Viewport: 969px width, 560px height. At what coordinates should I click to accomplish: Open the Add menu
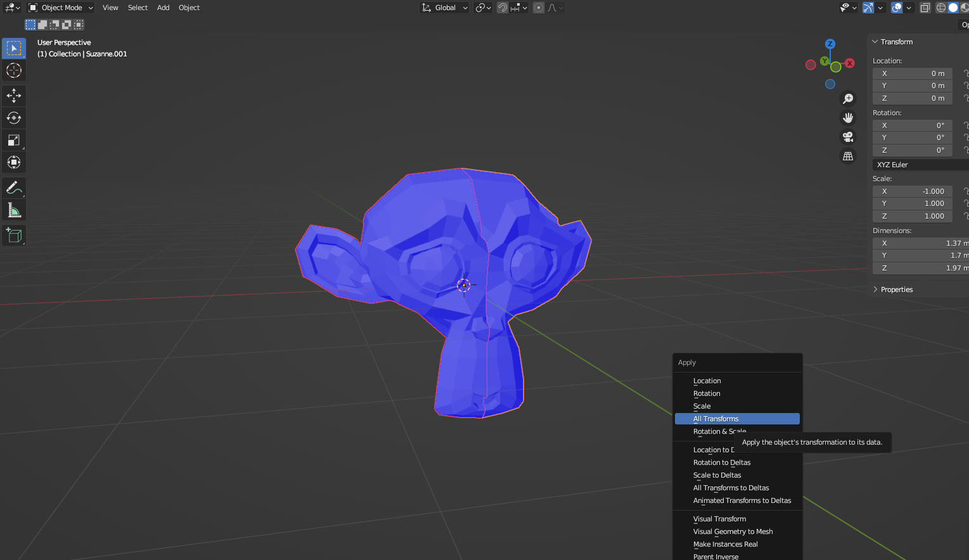click(163, 8)
